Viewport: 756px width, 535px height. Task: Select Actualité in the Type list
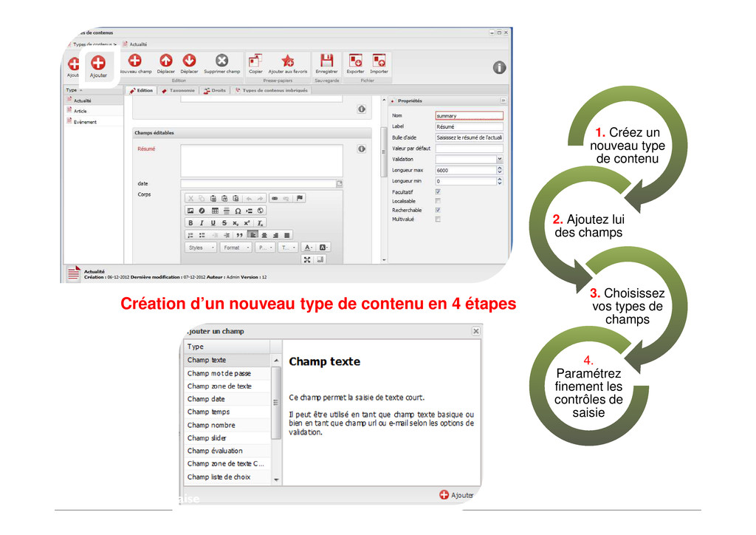click(94, 100)
